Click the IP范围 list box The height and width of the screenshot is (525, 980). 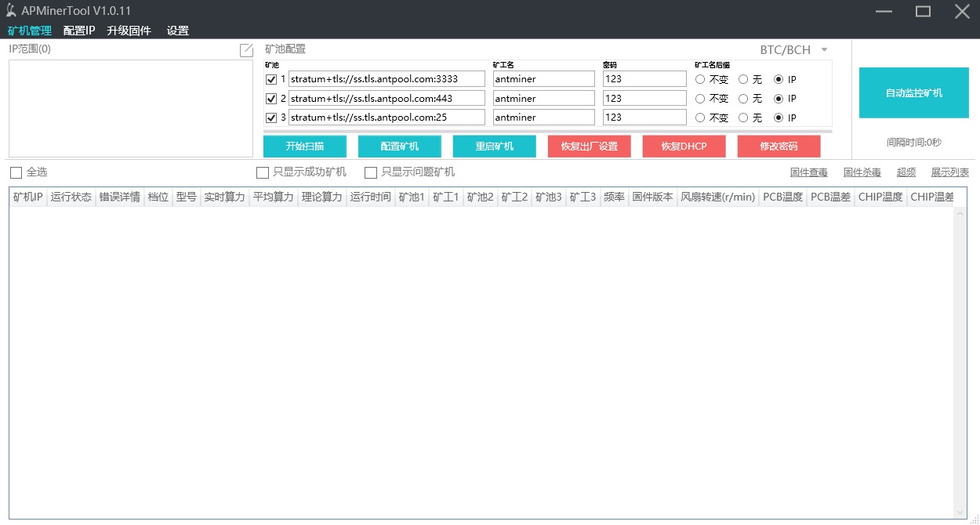click(131, 109)
